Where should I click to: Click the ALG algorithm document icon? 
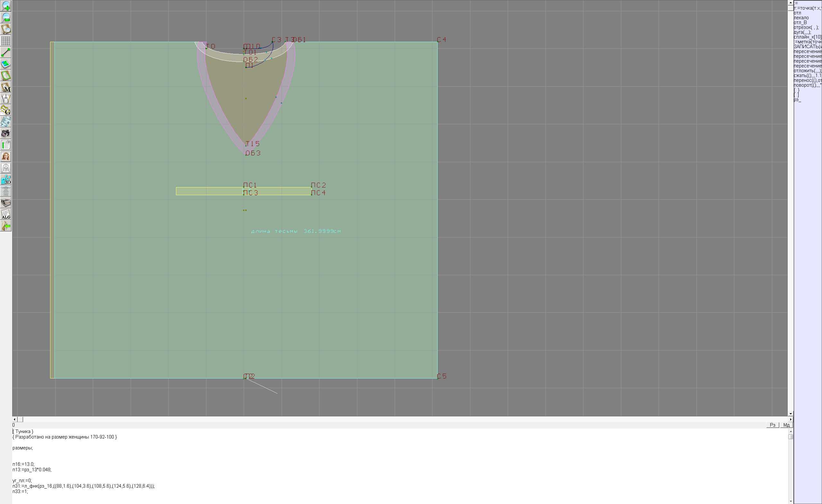[6, 214]
